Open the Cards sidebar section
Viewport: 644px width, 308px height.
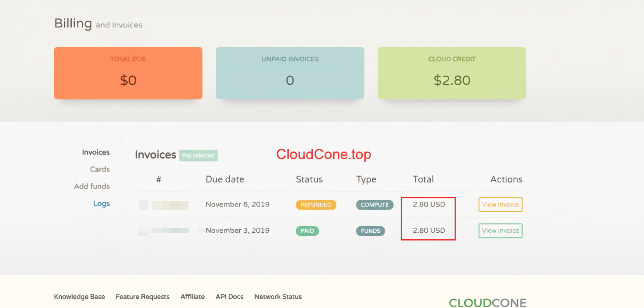[x=100, y=169]
